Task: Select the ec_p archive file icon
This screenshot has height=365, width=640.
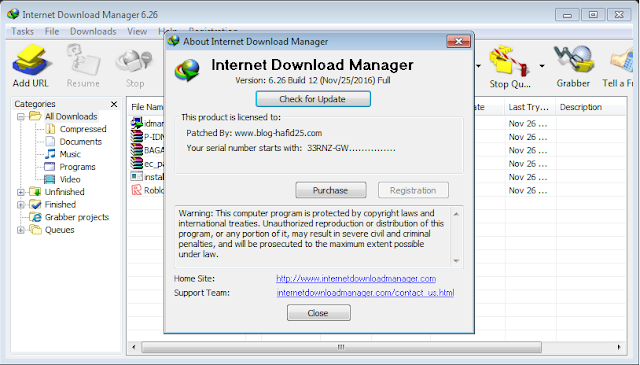Action: [137, 163]
